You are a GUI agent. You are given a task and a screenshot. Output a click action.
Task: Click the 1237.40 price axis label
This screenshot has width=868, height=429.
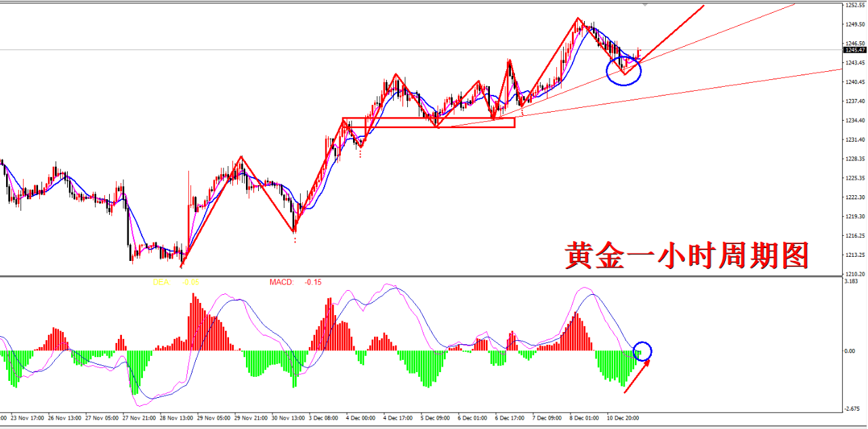click(855, 102)
